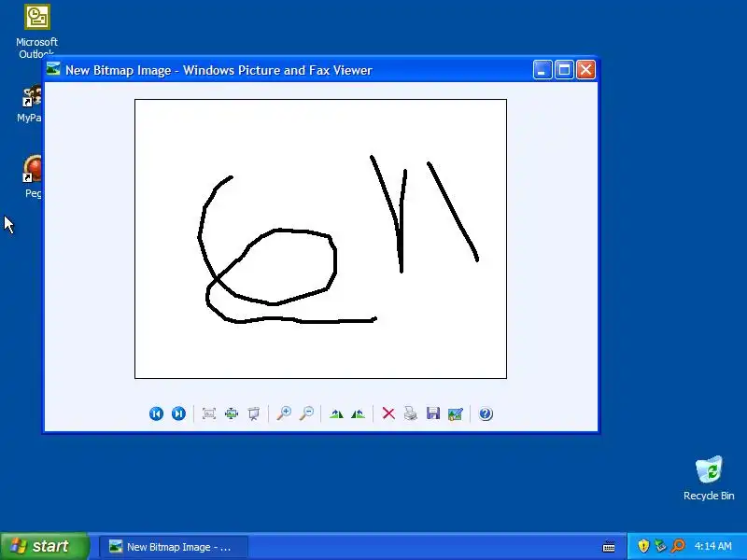Zoom In on the image
Viewport: 747px width, 560px height.
(x=284, y=413)
